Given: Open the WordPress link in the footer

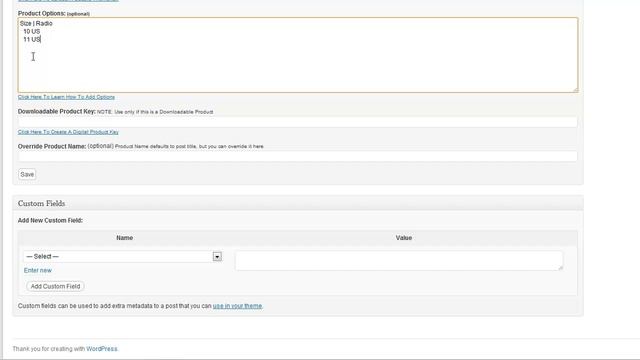Looking at the screenshot, I should 102,349.
